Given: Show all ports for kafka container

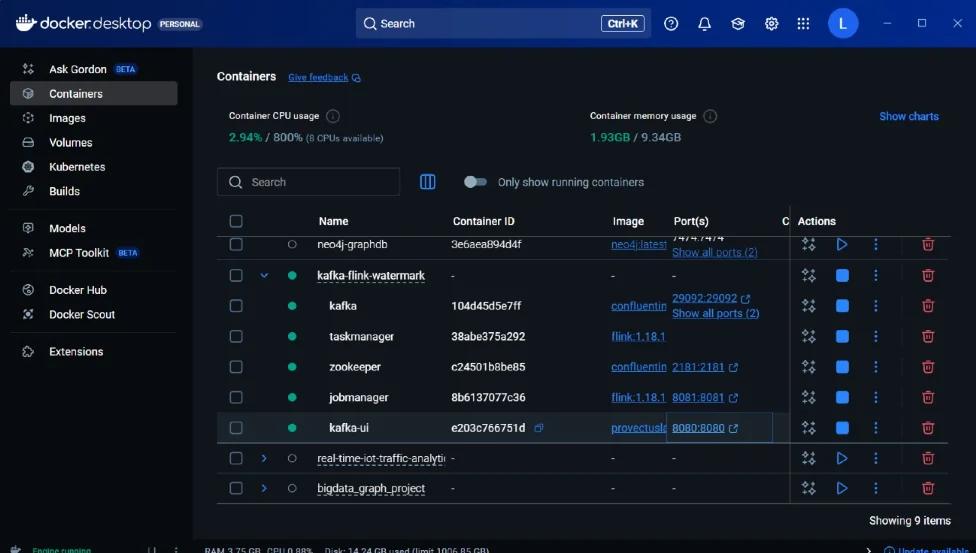Looking at the screenshot, I should pos(715,313).
